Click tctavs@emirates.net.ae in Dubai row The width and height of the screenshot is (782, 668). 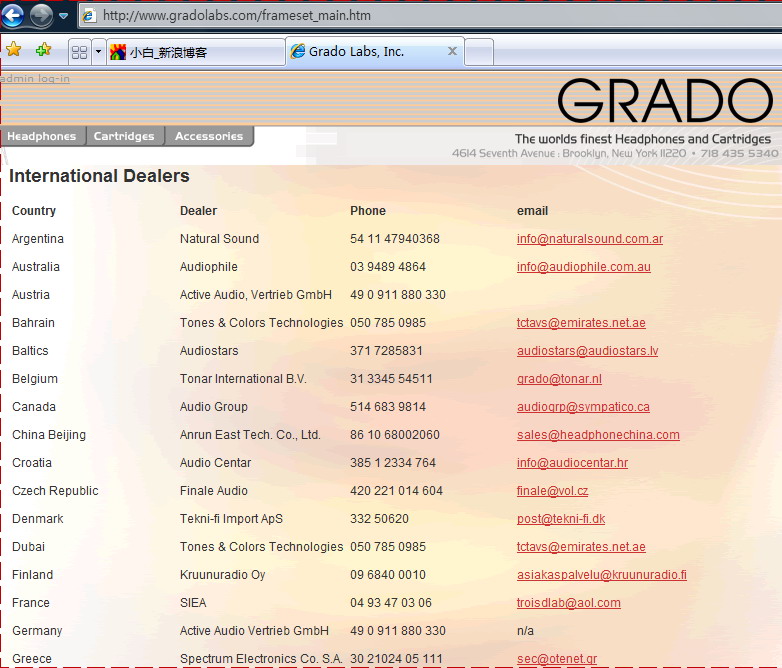click(581, 547)
